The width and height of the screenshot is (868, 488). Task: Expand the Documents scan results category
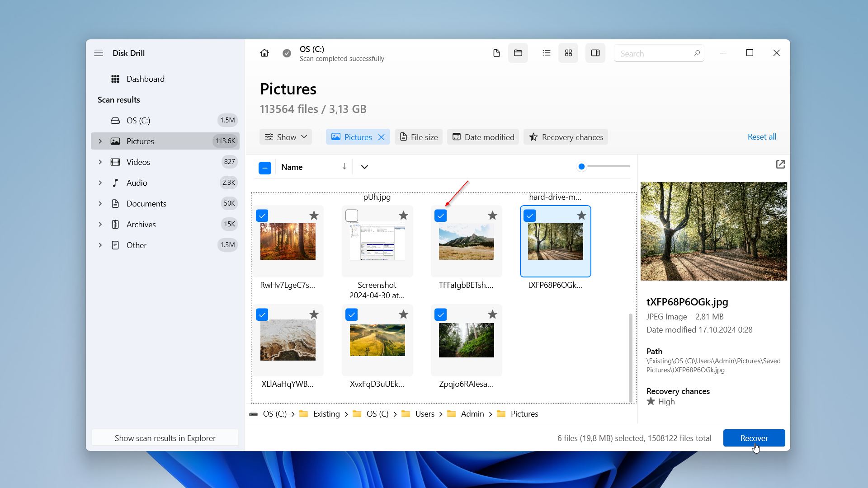coord(99,204)
